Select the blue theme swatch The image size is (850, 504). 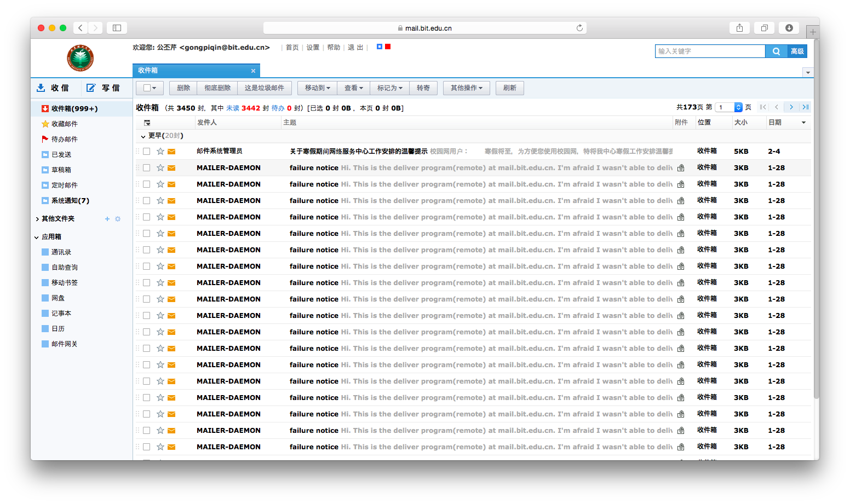pyautogui.click(x=380, y=47)
